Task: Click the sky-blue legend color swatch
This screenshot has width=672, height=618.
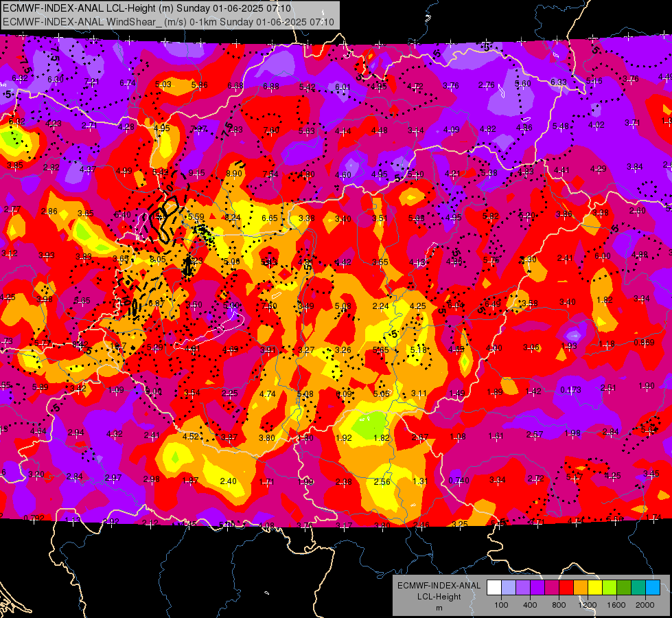Action: tap(653, 587)
